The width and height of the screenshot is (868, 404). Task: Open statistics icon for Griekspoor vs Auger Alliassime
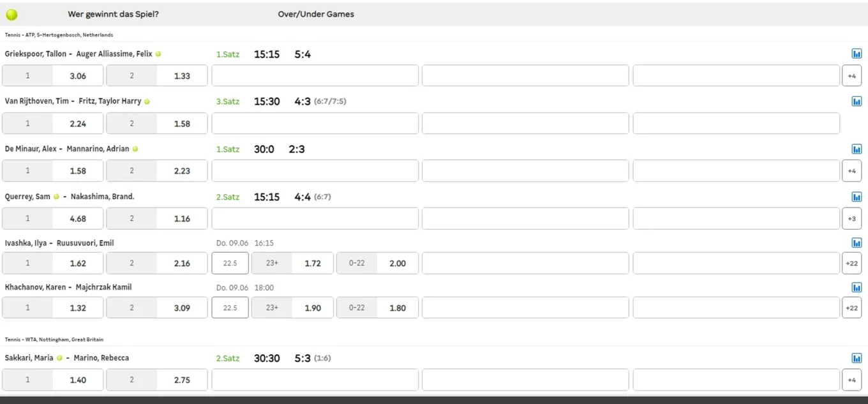857,54
